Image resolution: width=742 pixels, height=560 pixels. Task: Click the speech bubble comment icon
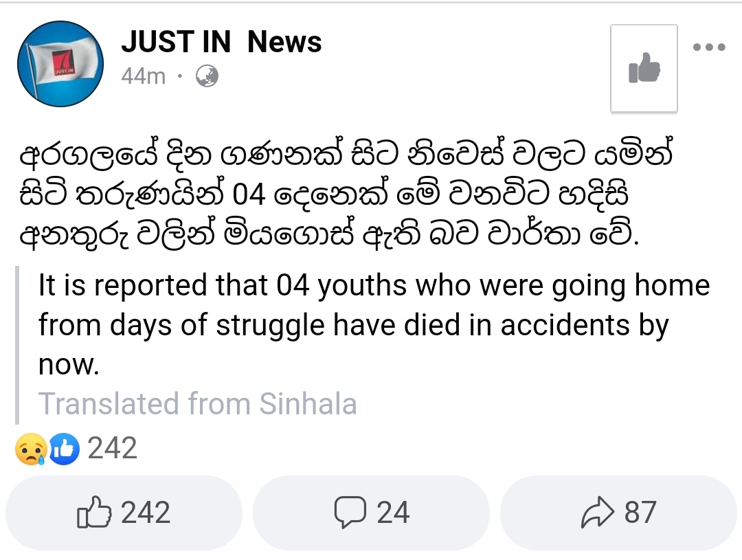pos(350,512)
